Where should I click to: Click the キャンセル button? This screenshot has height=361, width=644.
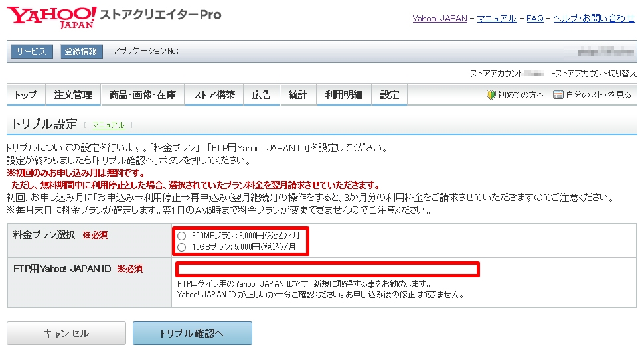(66, 333)
